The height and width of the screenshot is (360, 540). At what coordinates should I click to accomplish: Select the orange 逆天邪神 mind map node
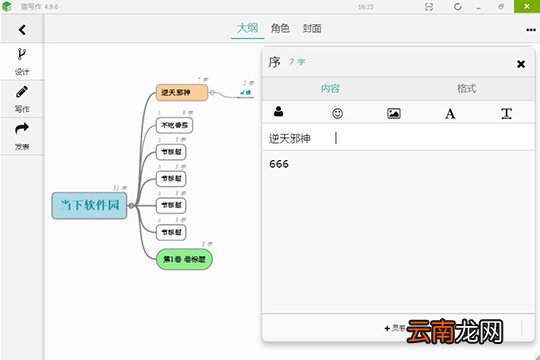(182, 93)
